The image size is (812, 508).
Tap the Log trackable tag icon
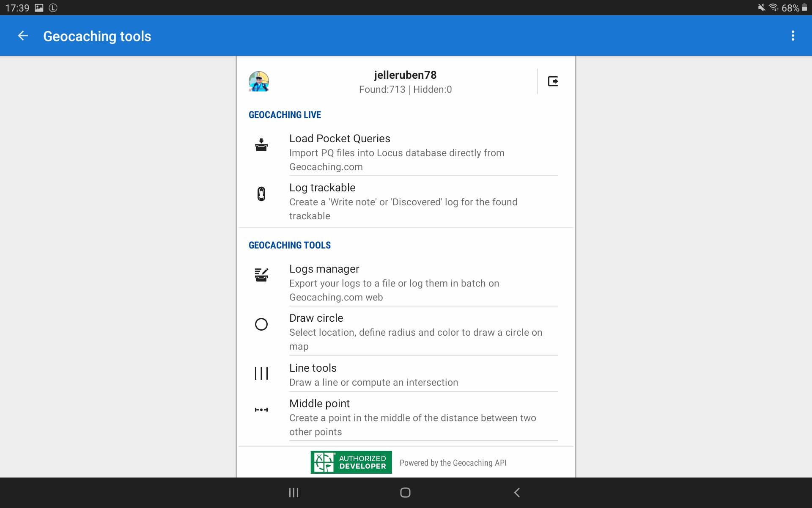(x=261, y=194)
